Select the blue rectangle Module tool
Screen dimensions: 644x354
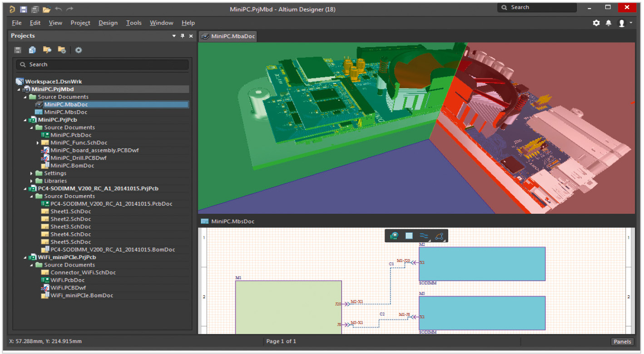coord(409,236)
